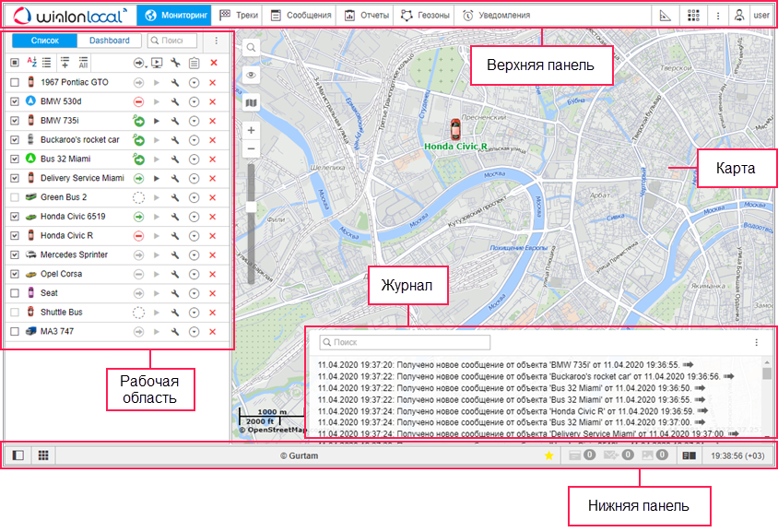Viewport: 778px width, 532px height.
Task: Expand the 1967 Pontiac GTO round dropdown
Action: click(194, 83)
